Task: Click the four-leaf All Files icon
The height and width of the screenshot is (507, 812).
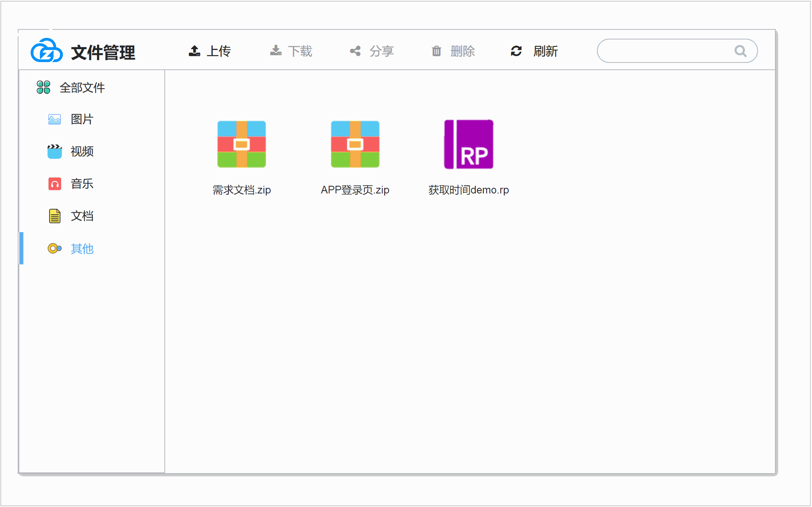Action: [x=43, y=87]
